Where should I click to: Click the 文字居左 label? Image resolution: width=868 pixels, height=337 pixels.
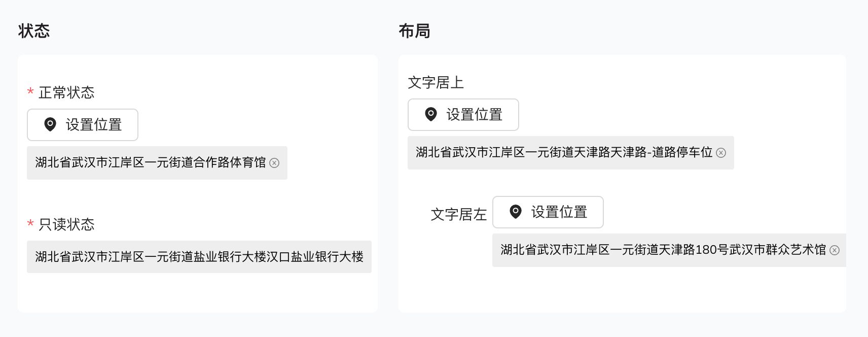click(458, 214)
